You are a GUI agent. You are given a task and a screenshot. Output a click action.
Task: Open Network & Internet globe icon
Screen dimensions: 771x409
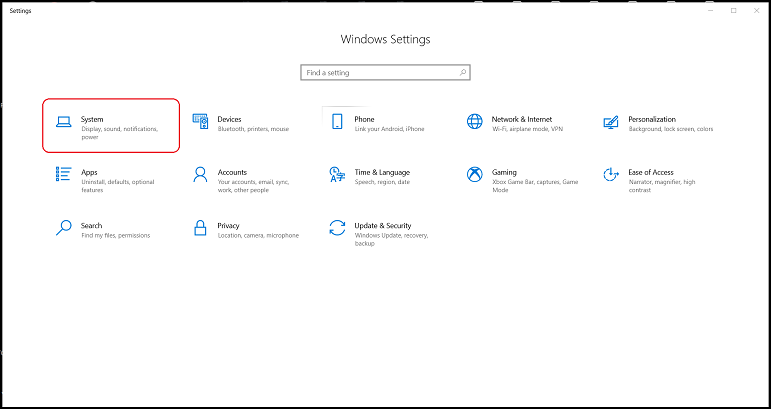coord(474,122)
